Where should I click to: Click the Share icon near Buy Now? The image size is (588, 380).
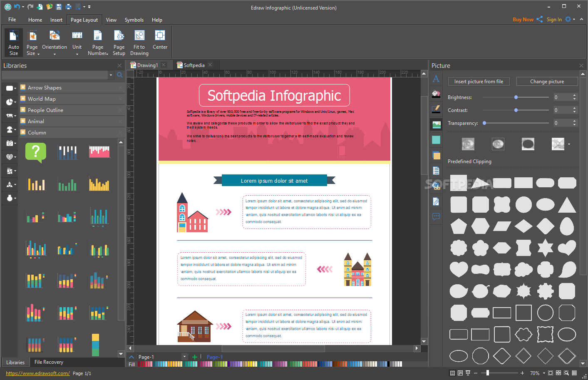click(540, 19)
